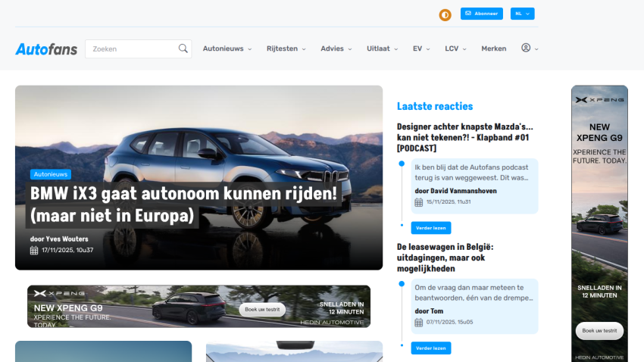
Task: Expand the EV menu
Action: click(x=421, y=48)
